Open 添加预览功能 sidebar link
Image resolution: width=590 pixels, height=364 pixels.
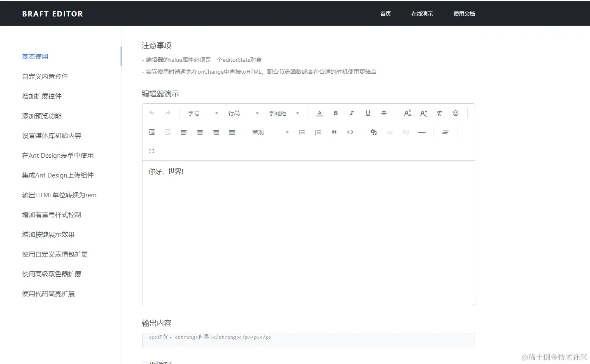(42, 116)
